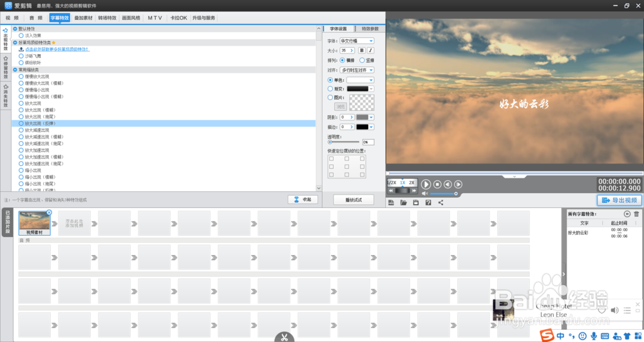Image resolution: width=644 pixels, height=342 pixels.
Task: Switch to the 卡拉OK tab
Action: 178,17
